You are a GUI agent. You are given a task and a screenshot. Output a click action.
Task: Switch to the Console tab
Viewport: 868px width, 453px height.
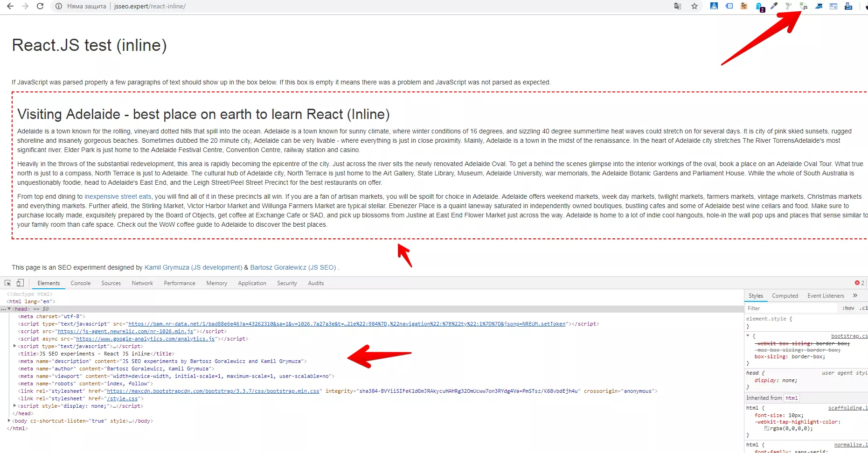81,283
